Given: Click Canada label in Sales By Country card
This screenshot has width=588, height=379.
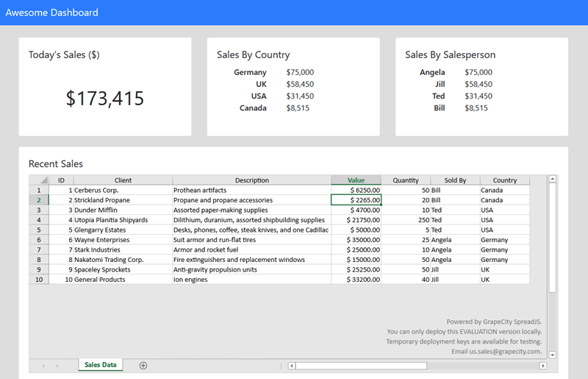Looking at the screenshot, I should (x=253, y=108).
